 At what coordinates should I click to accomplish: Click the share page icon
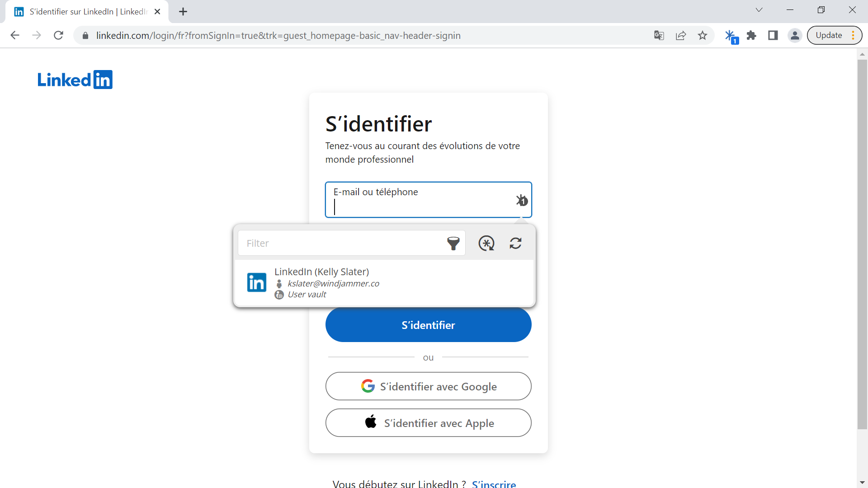pyautogui.click(x=681, y=35)
